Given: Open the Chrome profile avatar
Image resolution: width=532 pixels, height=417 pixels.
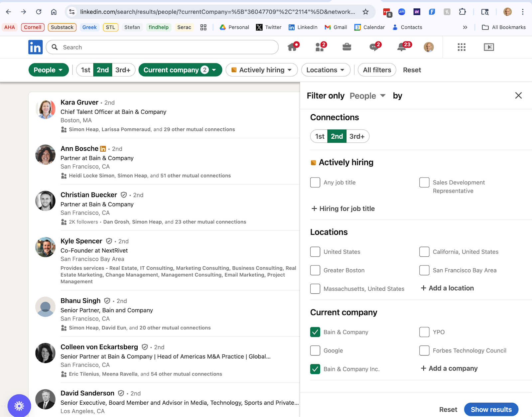Looking at the screenshot, I should point(507,12).
